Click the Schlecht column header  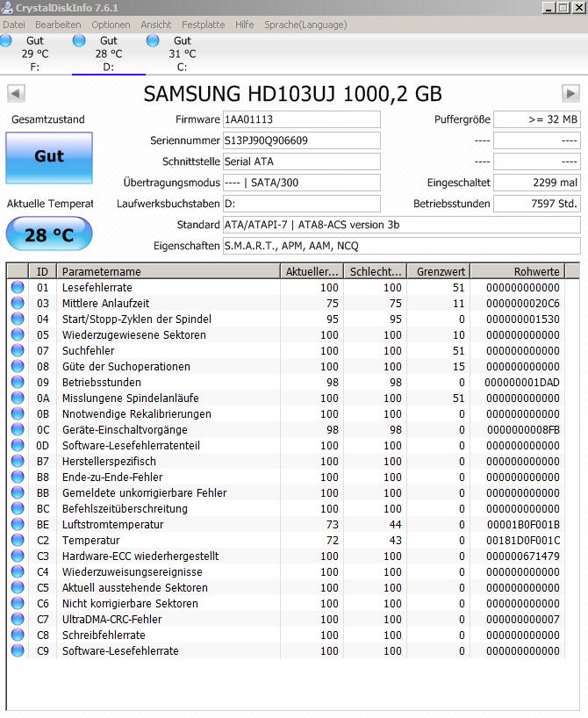pos(376,271)
